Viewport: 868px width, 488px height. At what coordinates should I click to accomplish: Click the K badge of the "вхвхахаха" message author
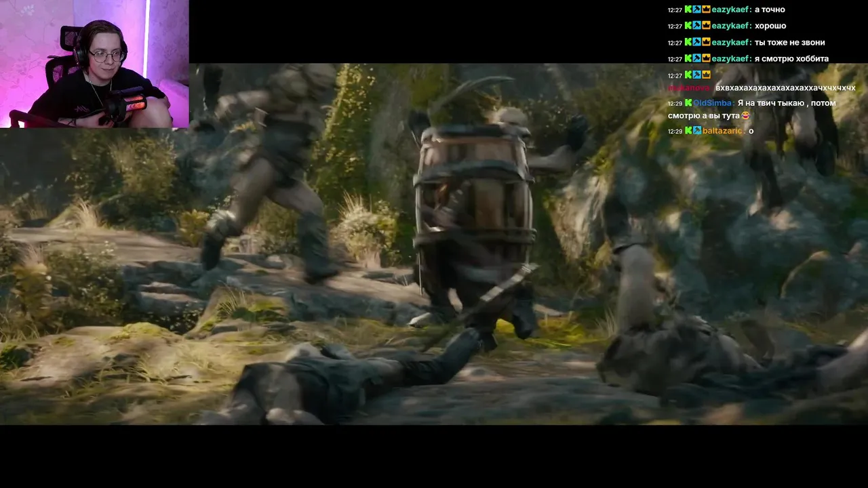click(x=688, y=75)
